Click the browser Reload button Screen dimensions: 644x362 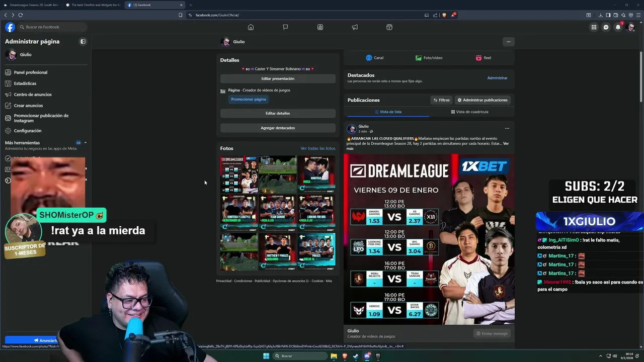(x=21, y=15)
